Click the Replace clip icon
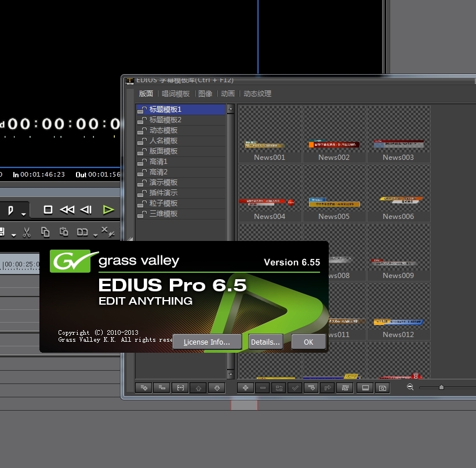This screenshot has width=476, height=468. 82,232
